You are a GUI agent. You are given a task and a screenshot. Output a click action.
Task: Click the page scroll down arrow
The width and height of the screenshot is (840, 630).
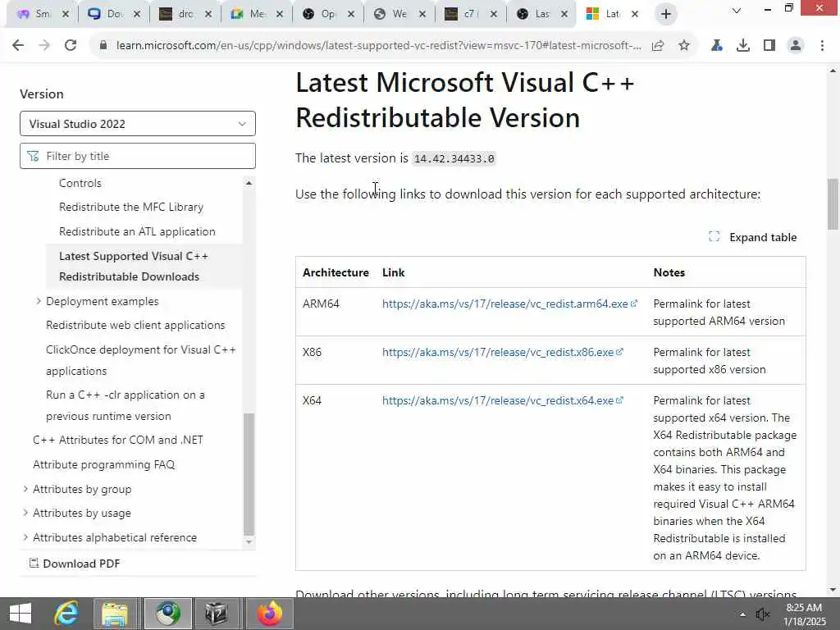[833, 590]
